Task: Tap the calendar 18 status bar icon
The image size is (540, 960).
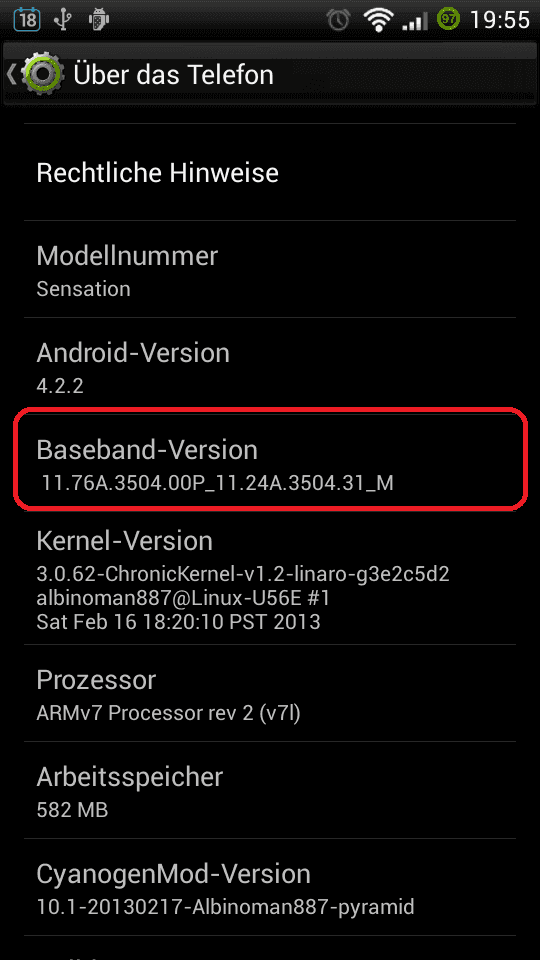Action: [x=26, y=20]
